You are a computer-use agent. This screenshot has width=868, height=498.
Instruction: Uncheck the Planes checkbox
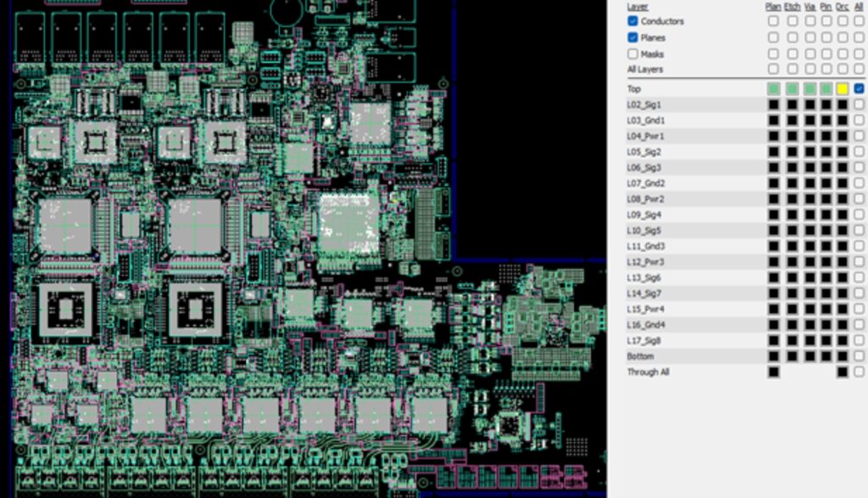click(632, 37)
